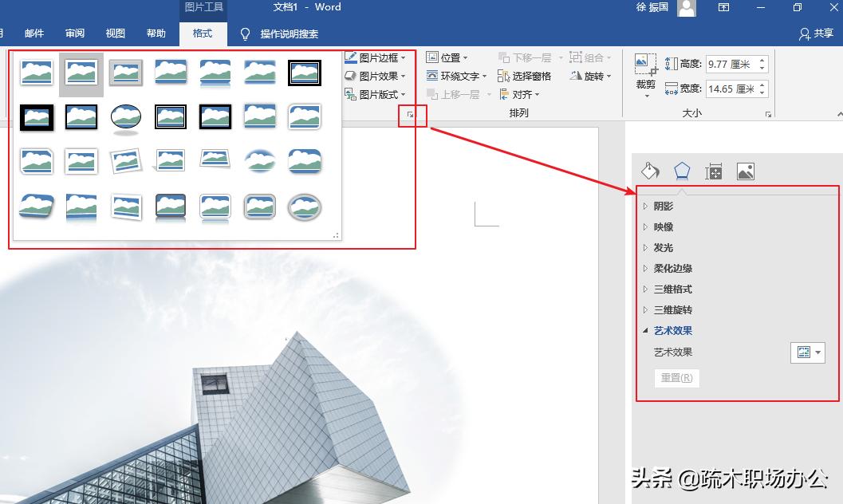843x504 pixels.
Task: Open the 艺术效果 gallery dropdown
Action: [819, 352]
